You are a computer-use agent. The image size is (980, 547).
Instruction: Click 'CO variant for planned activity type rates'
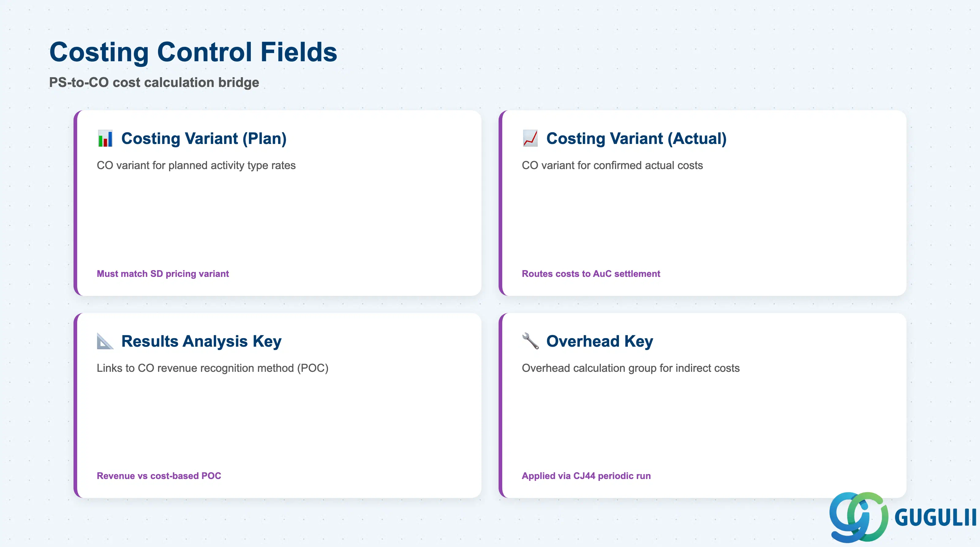point(196,165)
